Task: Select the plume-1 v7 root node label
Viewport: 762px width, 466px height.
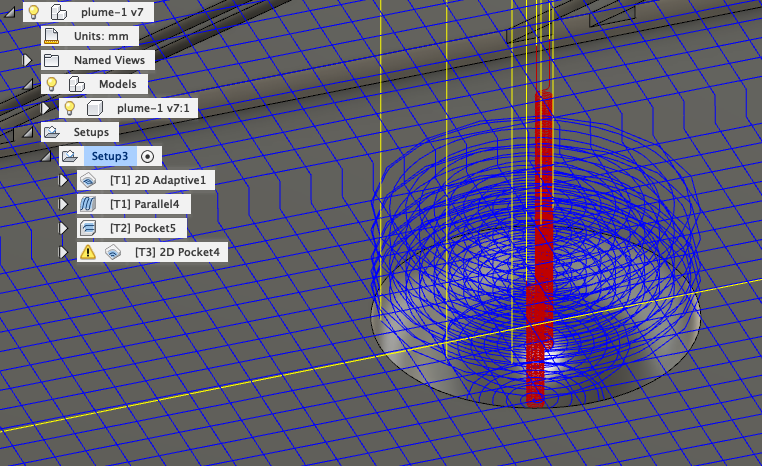Action: (112, 12)
